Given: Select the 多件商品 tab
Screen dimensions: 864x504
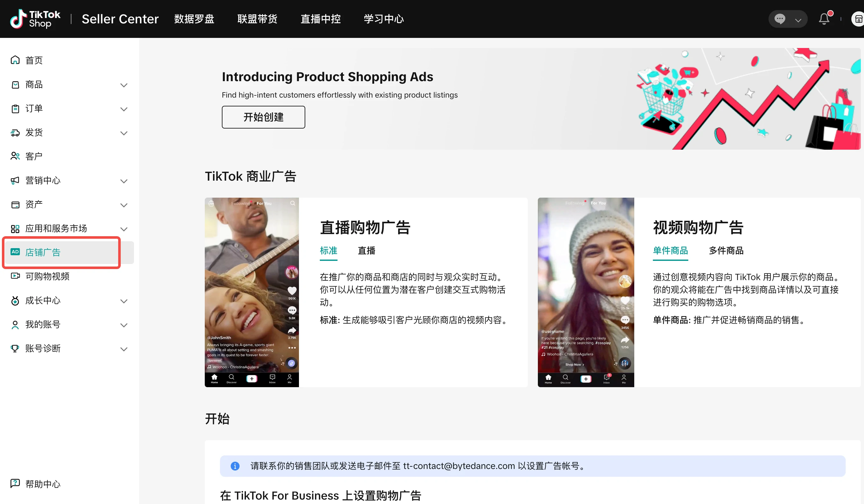Looking at the screenshot, I should pyautogui.click(x=726, y=251).
